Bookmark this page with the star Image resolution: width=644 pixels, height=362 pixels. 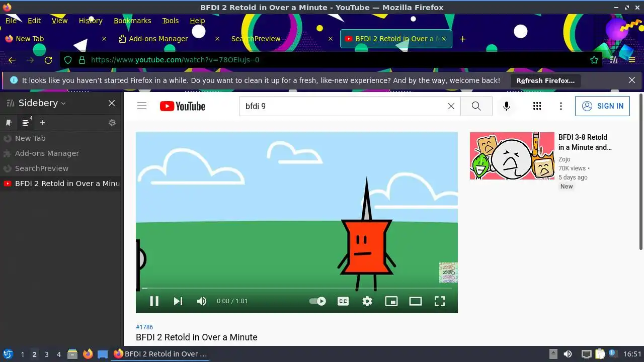click(x=594, y=60)
